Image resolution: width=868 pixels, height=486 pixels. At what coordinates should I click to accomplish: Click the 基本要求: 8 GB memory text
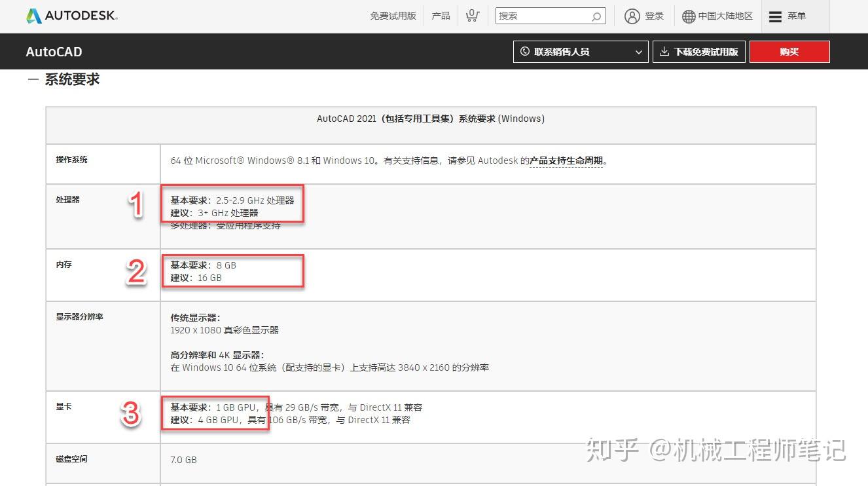pyautogui.click(x=204, y=265)
